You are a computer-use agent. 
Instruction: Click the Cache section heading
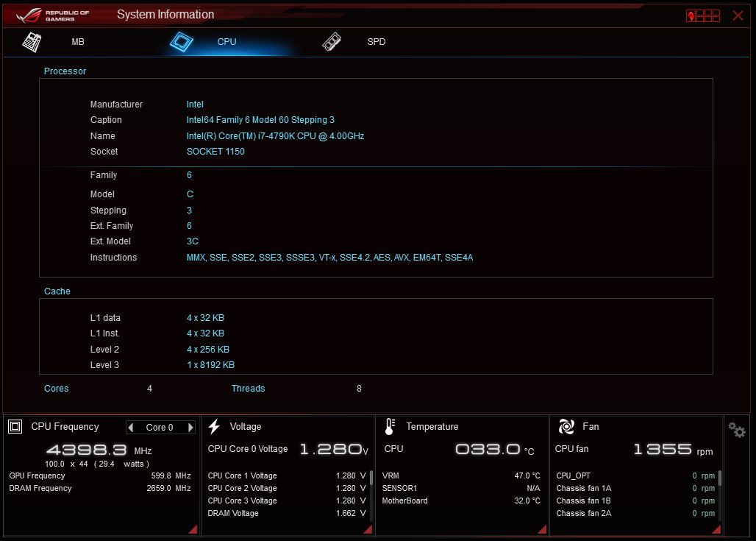(57, 291)
